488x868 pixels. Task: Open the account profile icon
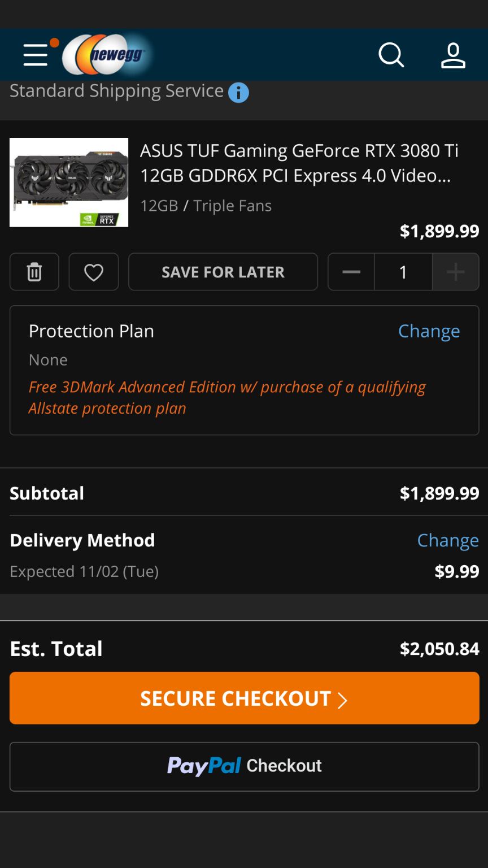point(453,55)
